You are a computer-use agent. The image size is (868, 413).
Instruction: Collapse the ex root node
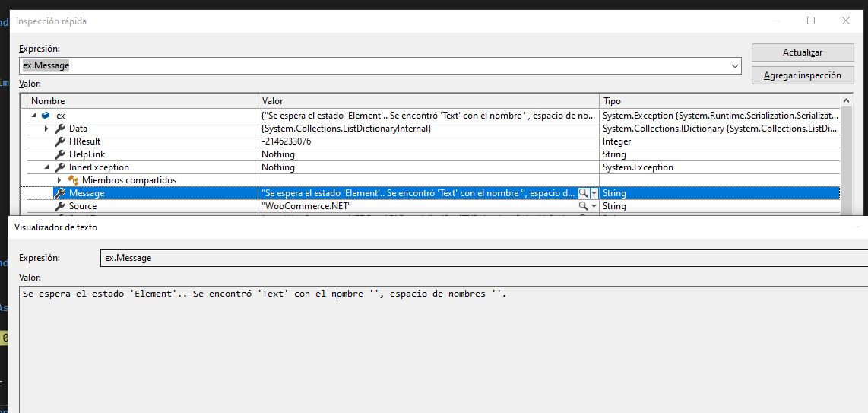pyautogui.click(x=33, y=116)
